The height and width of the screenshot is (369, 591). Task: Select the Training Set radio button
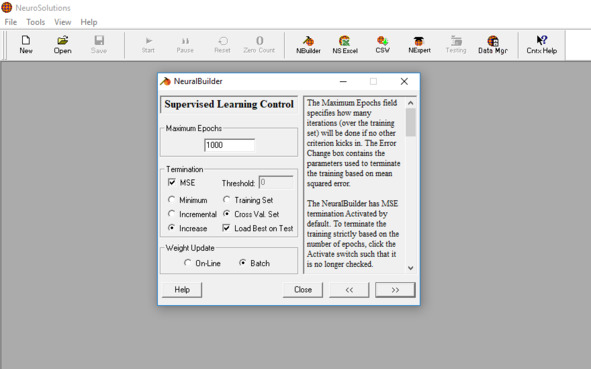pos(226,199)
